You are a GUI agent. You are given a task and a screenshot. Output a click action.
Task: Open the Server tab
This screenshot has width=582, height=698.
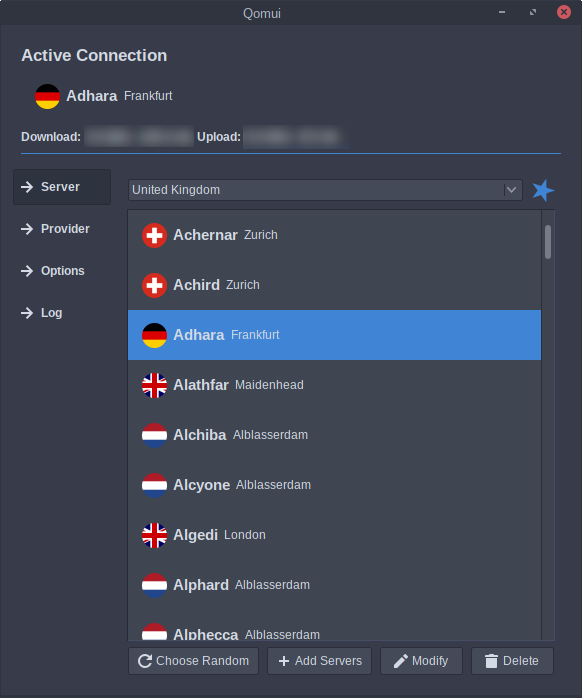pos(62,187)
